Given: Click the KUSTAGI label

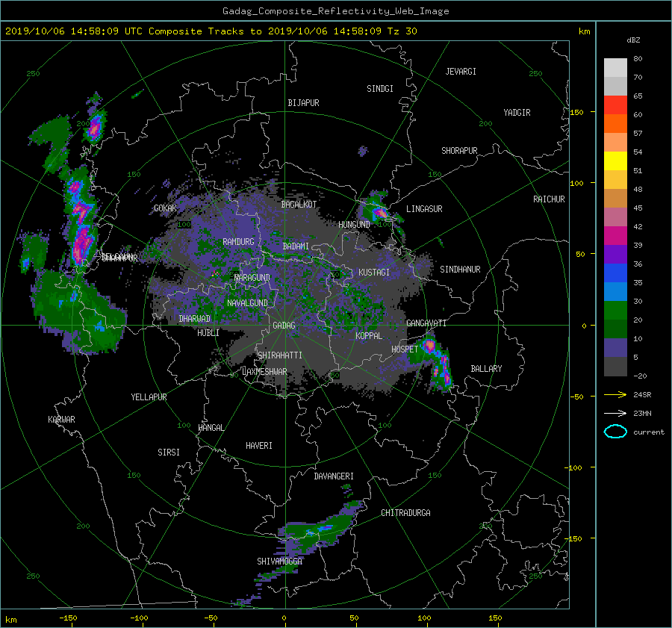Looking at the screenshot, I should click(x=374, y=273).
